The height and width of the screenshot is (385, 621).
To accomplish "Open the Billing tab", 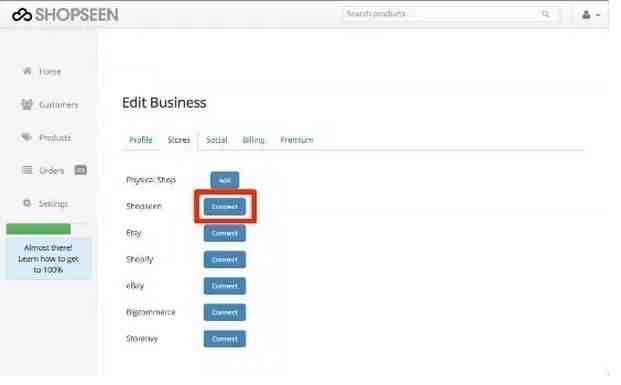I will (x=253, y=140).
